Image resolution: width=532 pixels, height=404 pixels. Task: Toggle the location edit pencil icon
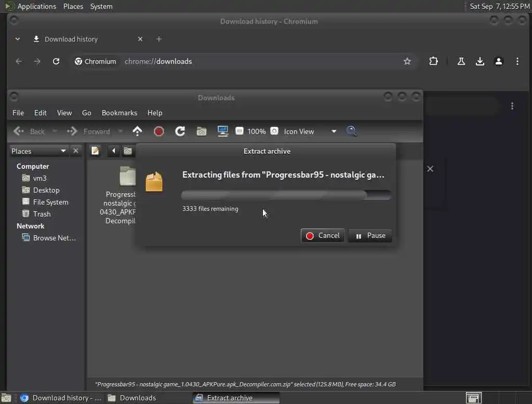(x=96, y=151)
